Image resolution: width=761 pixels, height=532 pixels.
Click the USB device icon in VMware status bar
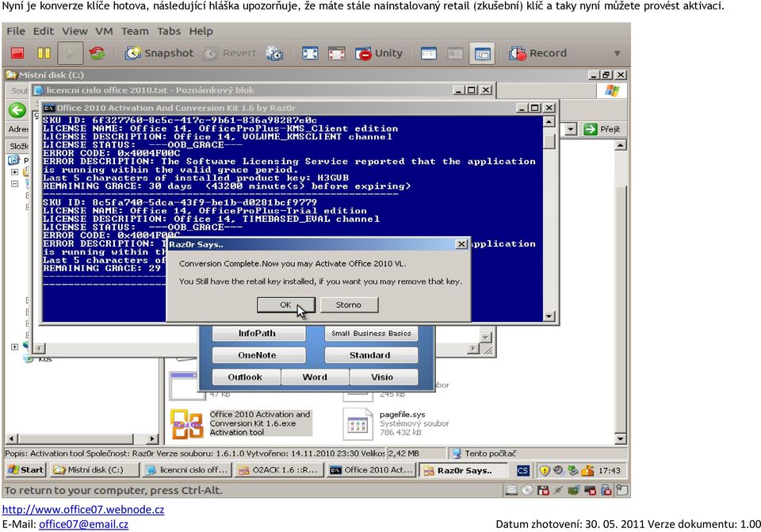click(x=606, y=490)
